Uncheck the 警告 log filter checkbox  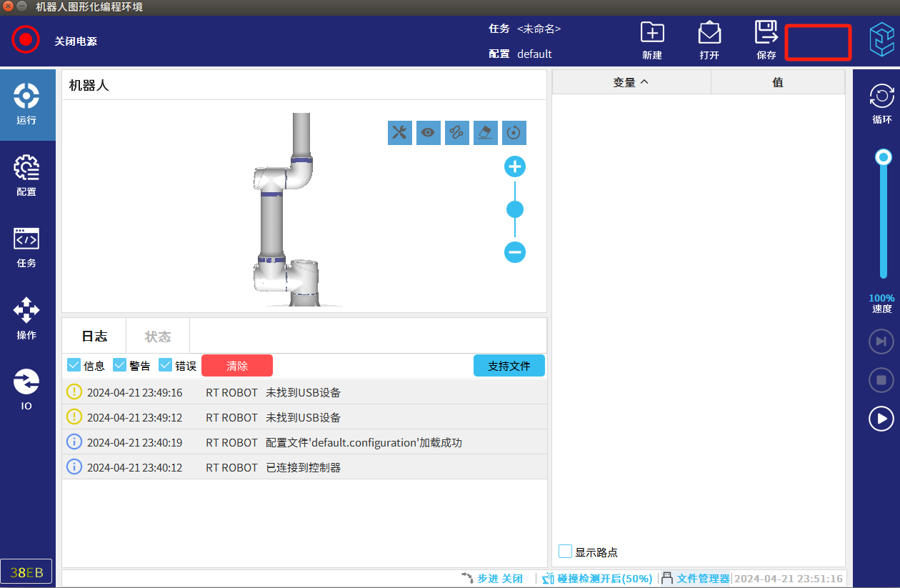pyautogui.click(x=119, y=365)
